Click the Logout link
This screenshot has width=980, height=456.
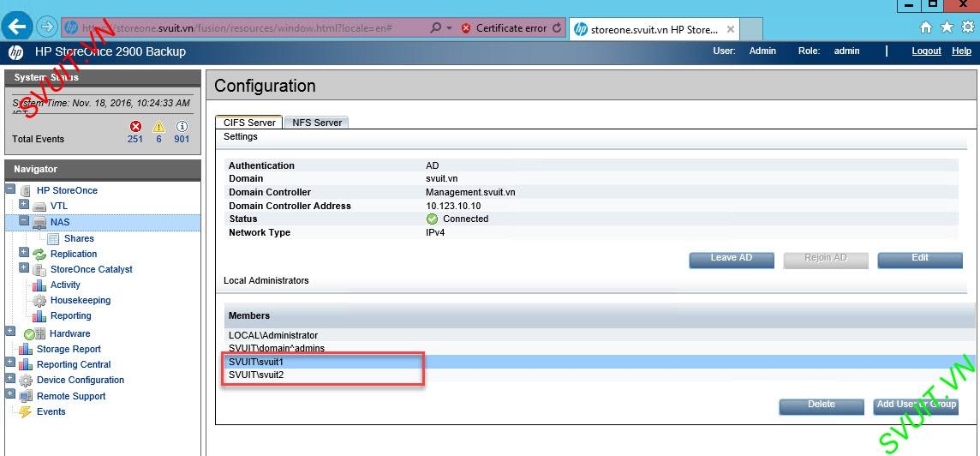926,51
